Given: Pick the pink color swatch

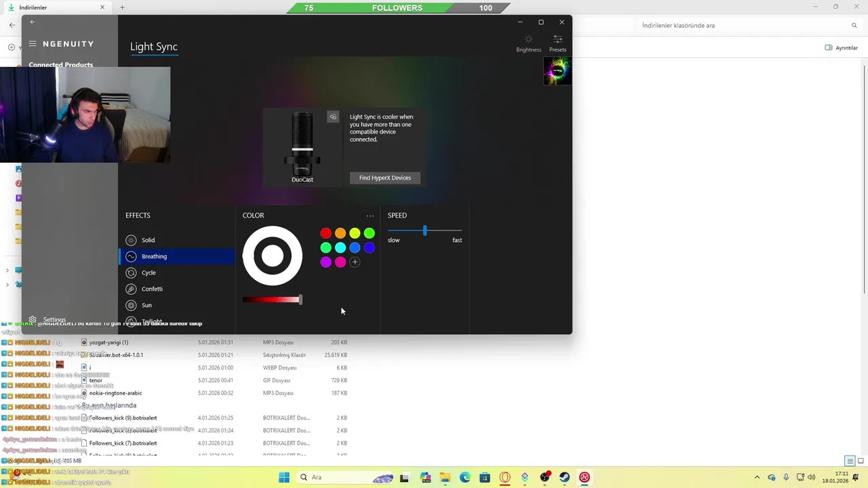Looking at the screenshot, I should coord(340,262).
